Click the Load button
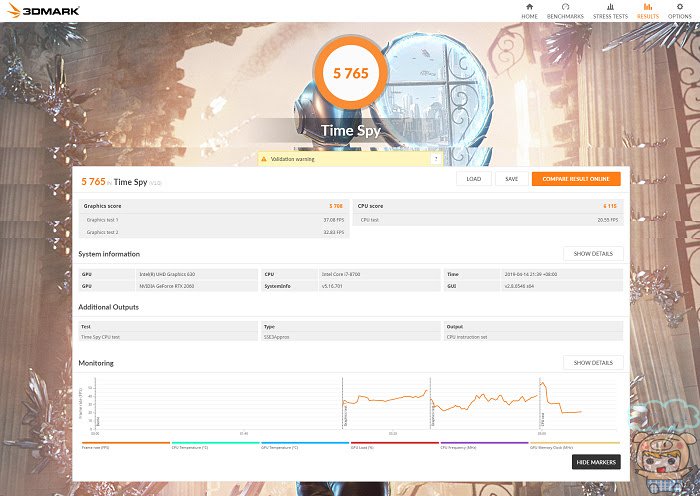This screenshot has height=496, width=700. 474,179
